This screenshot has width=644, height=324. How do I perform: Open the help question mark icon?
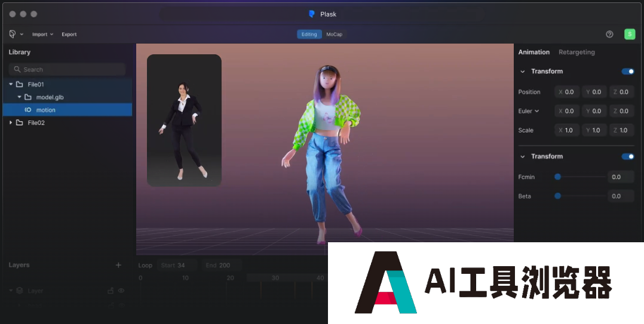coord(609,35)
